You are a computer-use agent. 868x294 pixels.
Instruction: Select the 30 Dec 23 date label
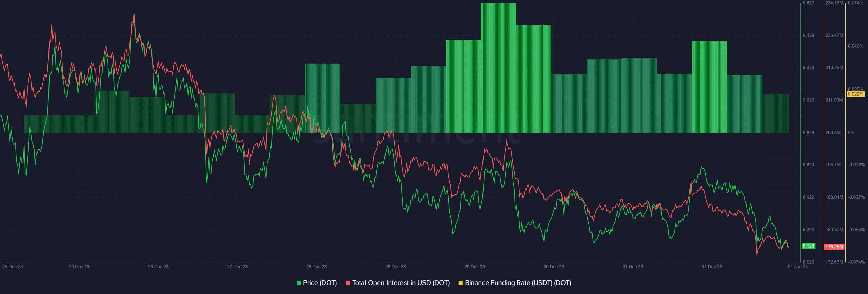pyautogui.click(x=553, y=267)
